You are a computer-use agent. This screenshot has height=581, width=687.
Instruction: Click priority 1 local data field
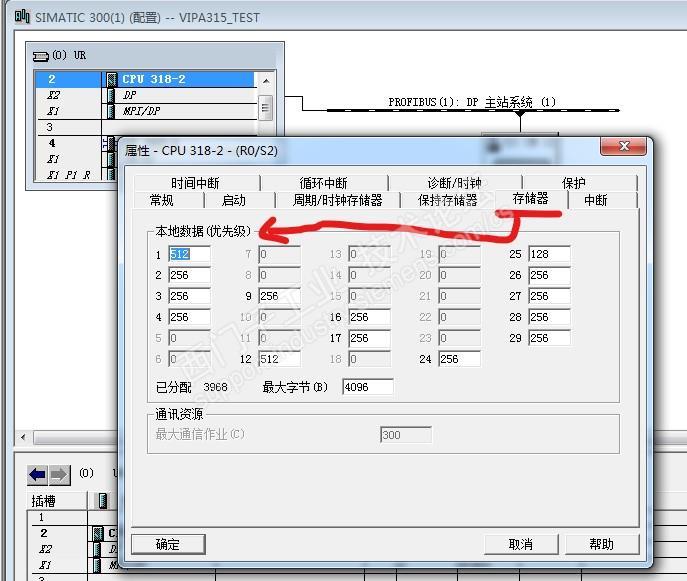point(189,254)
